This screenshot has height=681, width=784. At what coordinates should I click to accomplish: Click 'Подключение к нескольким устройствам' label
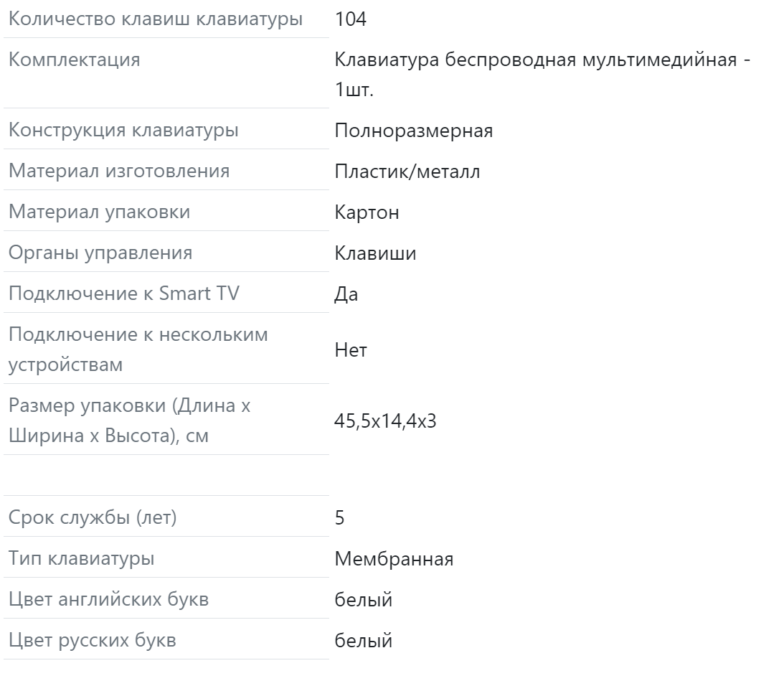(x=138, y=349)
